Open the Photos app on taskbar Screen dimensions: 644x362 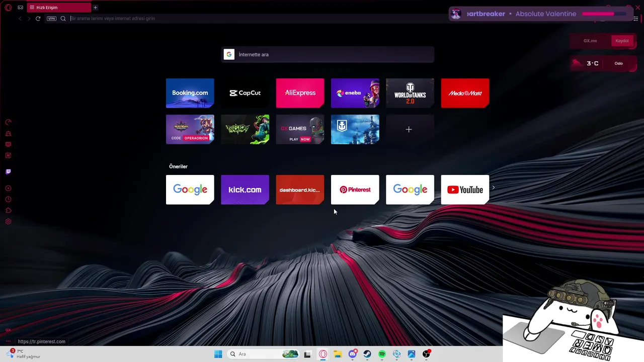(x=412, y=354)
